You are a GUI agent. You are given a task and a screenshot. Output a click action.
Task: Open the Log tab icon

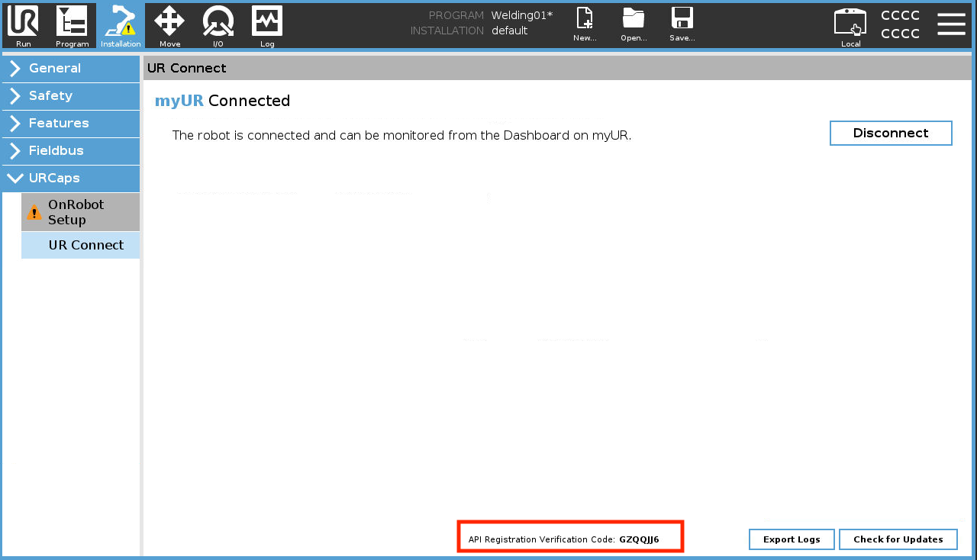click(267, 26)
